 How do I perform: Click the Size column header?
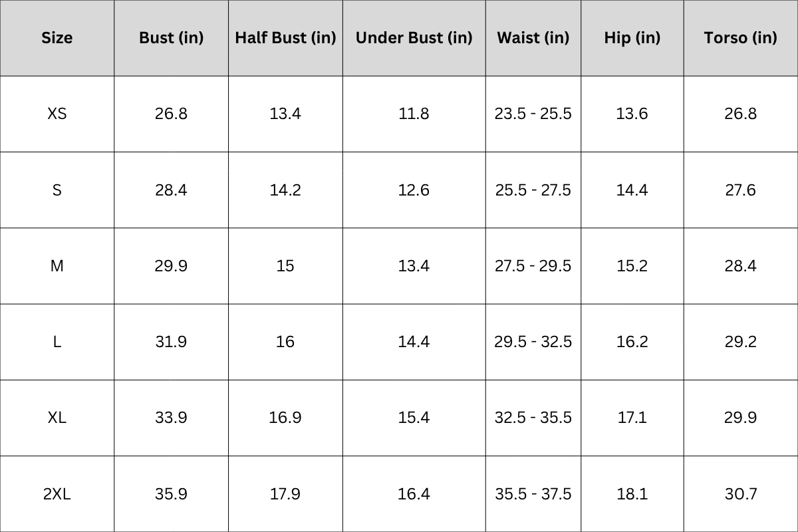tap(57, 38)
